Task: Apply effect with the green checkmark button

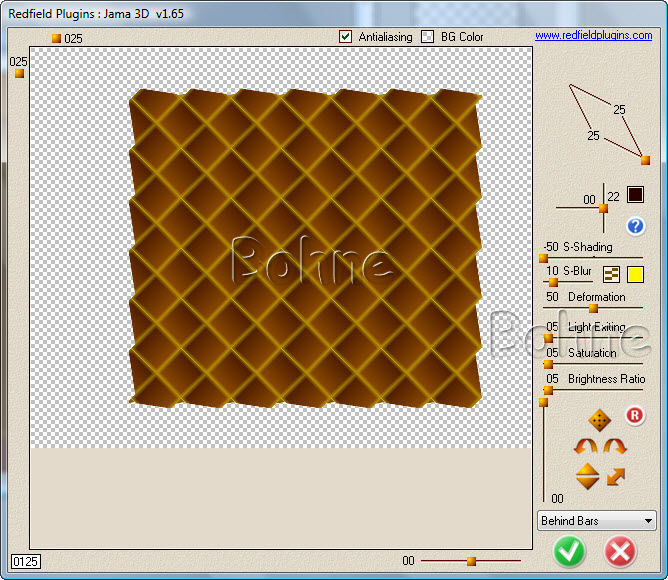Action: pyautogui.click(x=570, y=551)
